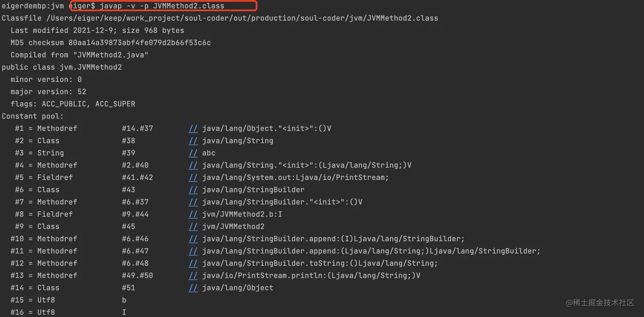Click the // link before jvm/JVMMethod2.b:I

[x=193, y=214]
